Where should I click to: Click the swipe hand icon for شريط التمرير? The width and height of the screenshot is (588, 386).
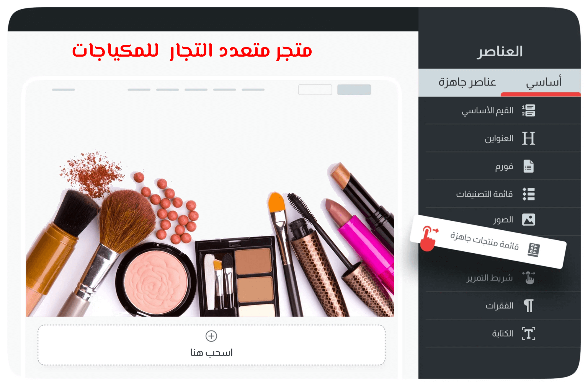point(529,278)
